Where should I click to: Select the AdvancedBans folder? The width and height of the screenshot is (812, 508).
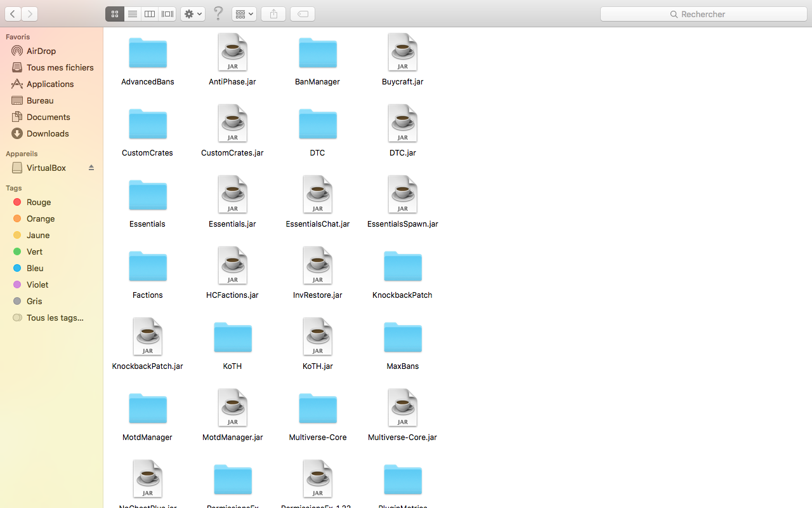click(x=148, y=60)
